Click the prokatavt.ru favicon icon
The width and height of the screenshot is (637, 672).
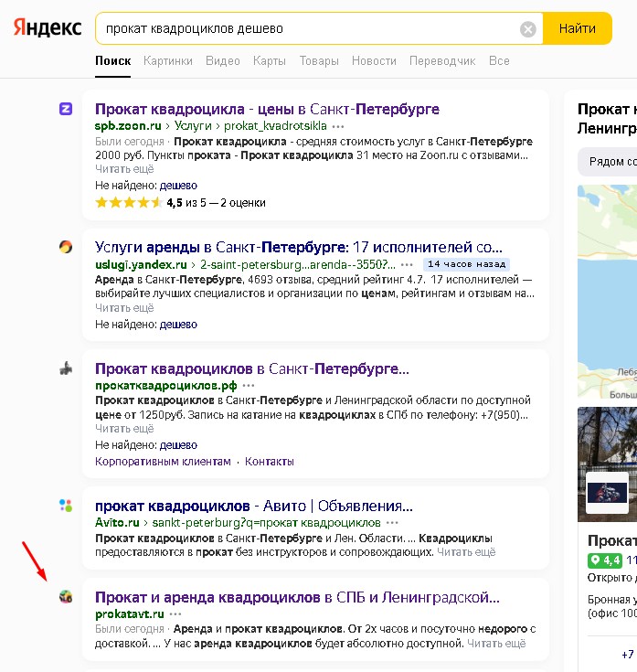pyautogui.click(x=66, y=596)
